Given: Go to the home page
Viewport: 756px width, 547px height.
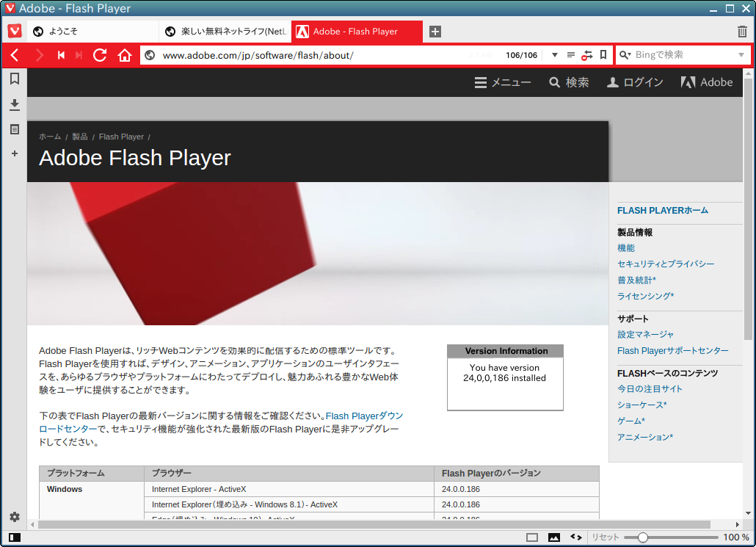Looking at the screenshot, I should coord(124,55).
